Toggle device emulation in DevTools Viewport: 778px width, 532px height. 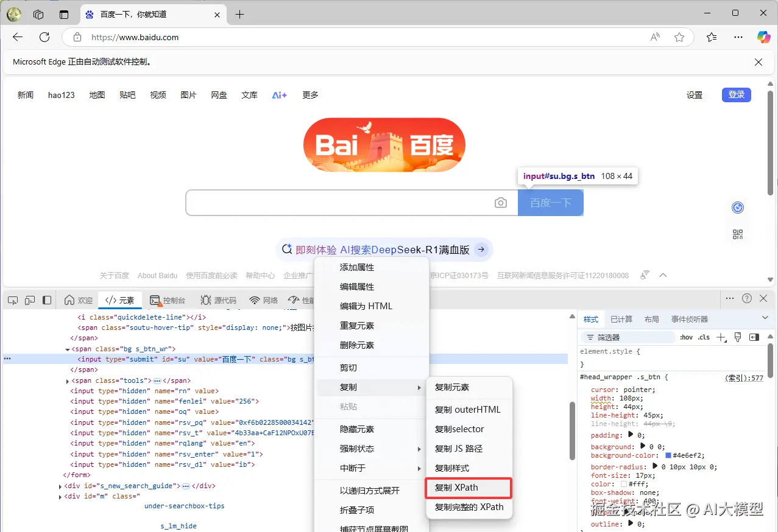click(30, 300)
